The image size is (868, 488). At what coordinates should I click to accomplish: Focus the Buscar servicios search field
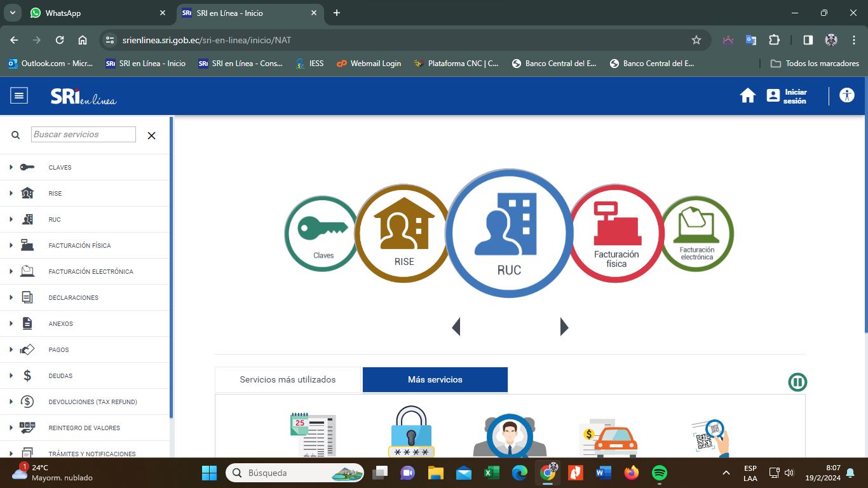pos(83,135)
